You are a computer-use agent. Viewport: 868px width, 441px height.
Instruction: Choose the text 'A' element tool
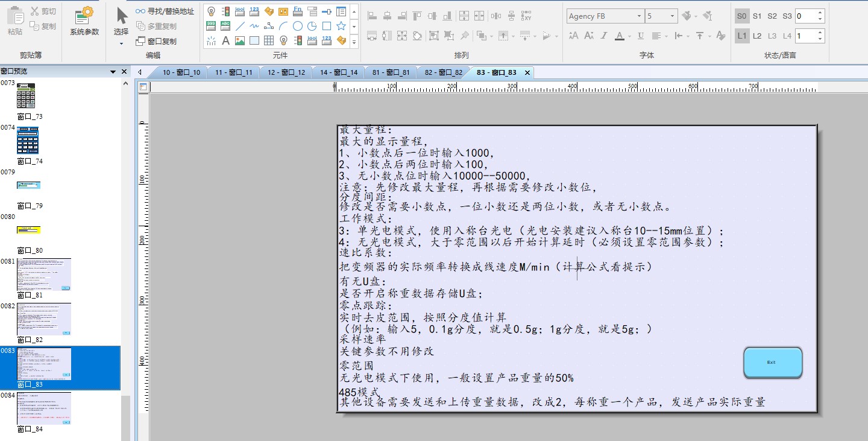click(x=225, y=41)
